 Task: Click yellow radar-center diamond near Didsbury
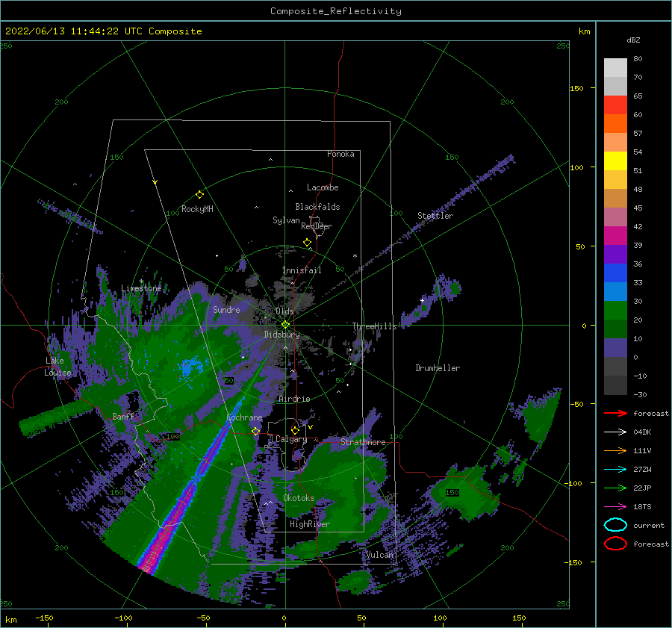click(285, 325)
